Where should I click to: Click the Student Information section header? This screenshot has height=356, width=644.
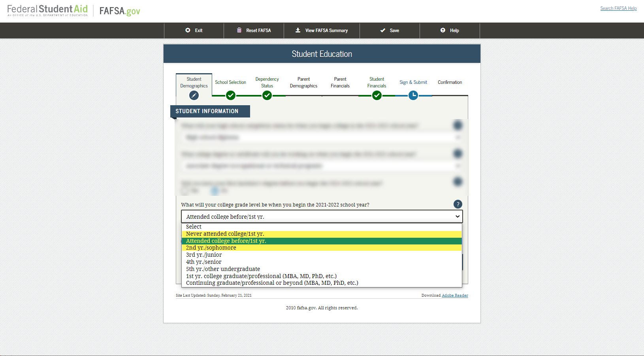click(210, 111)
